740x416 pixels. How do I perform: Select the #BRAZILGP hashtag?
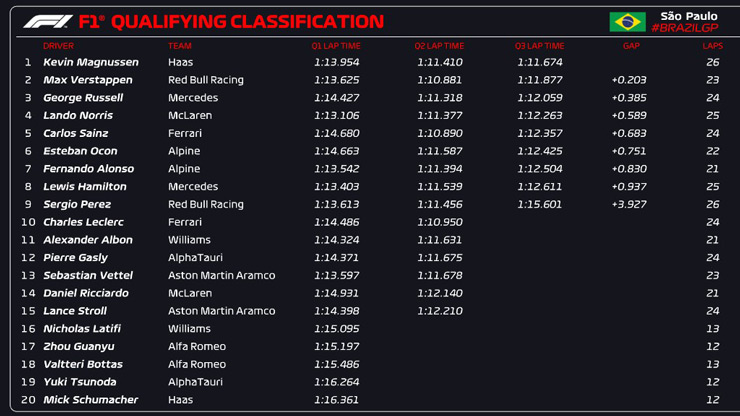click(x=685, y=28)
